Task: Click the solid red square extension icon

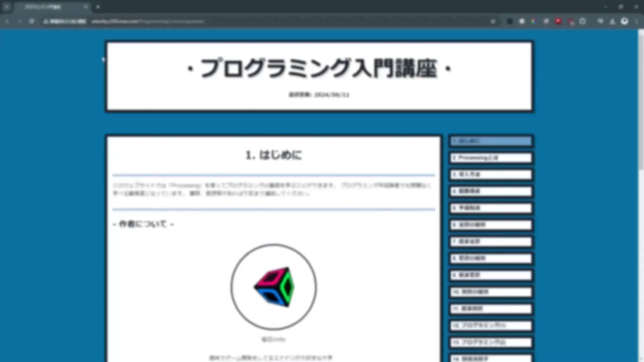Action: click(558, 21)
